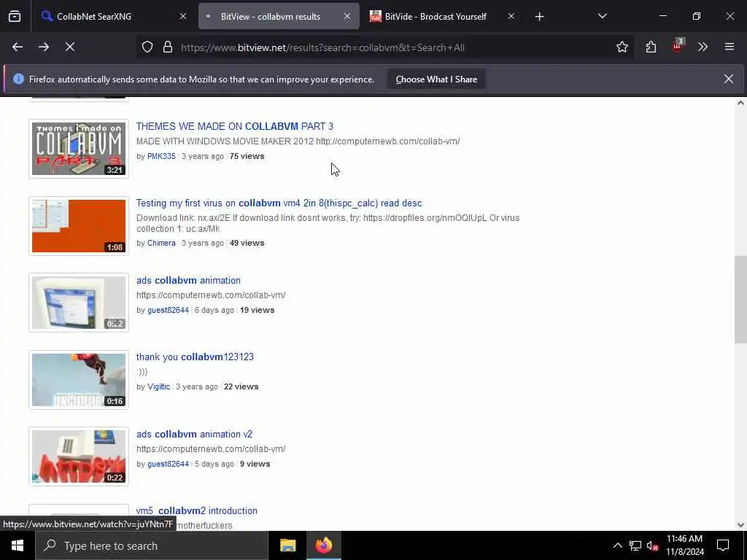Visit guest82644 profile on 9 views video
The width and height of the screenshot is (747, 560).
169,464
